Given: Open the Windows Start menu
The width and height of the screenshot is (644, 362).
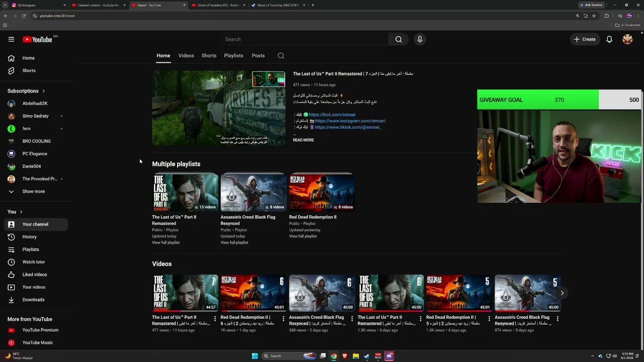Looking at the screenshot, I should tap(255, 356).
